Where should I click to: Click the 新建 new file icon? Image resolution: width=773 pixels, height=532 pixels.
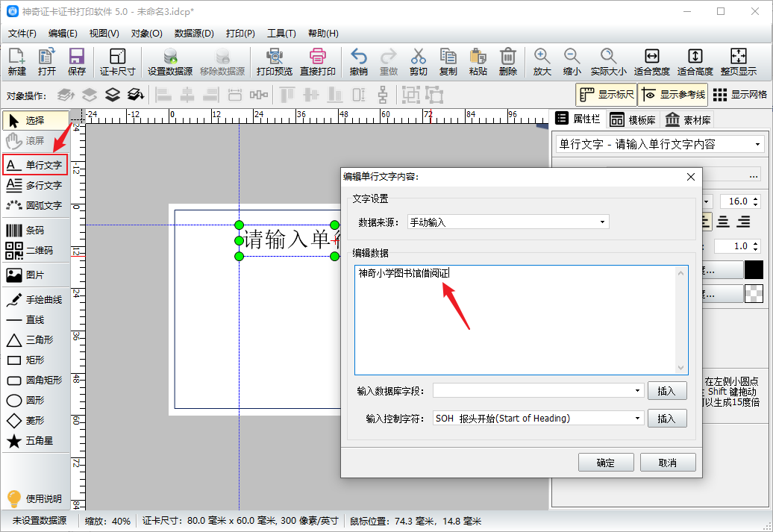point(16,62)
